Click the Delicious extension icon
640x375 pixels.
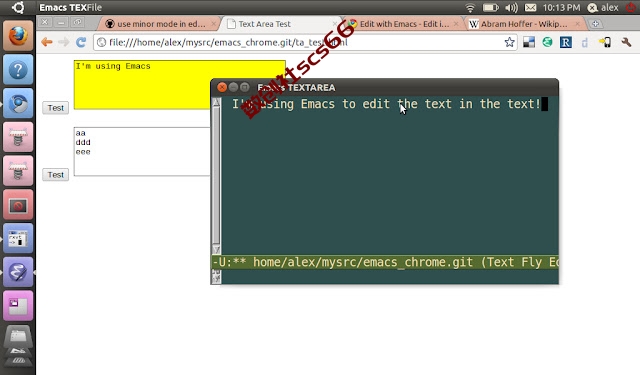[529, 42]
